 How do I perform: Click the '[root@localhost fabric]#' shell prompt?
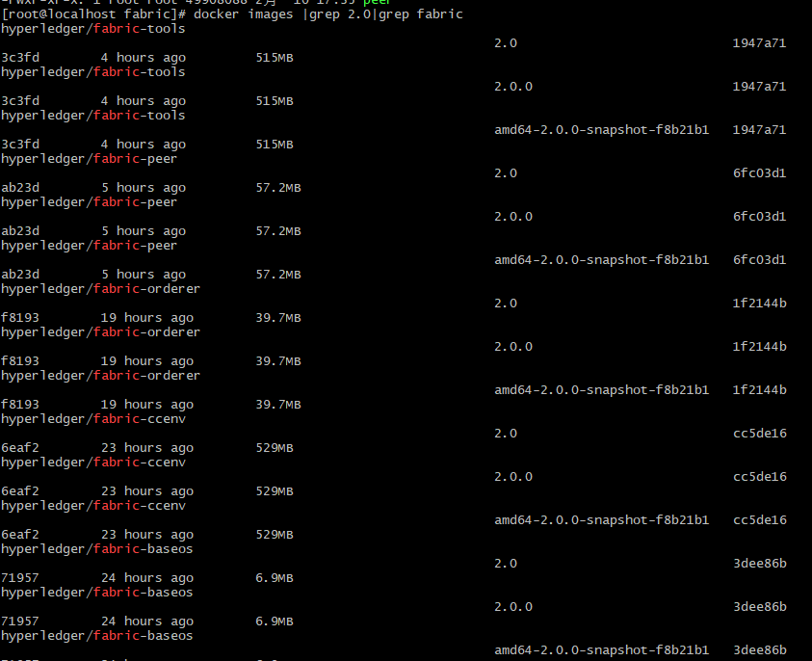[x=93, y=14]
